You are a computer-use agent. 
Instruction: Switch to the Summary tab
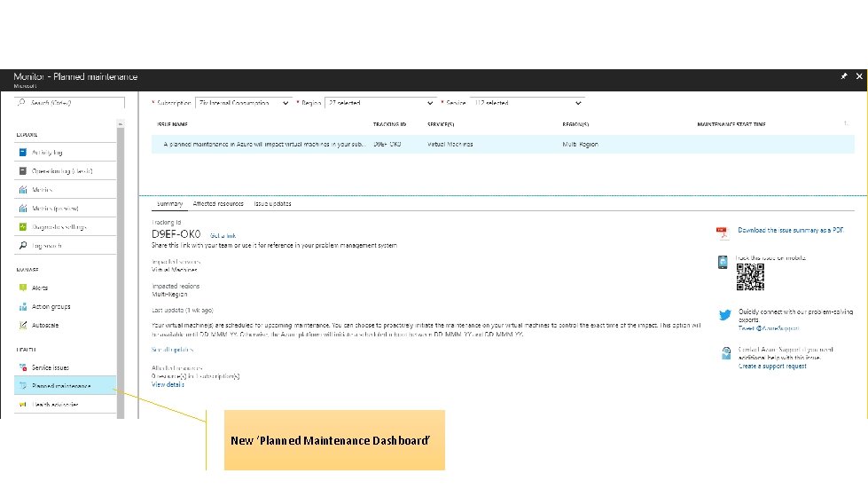[169, 204]
